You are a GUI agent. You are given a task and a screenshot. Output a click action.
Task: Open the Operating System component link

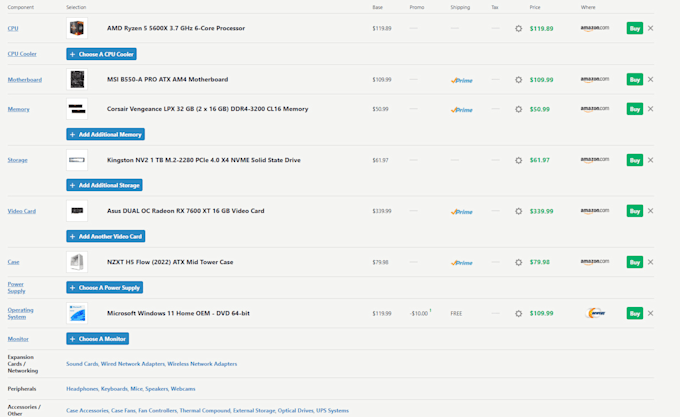(20, 313)
